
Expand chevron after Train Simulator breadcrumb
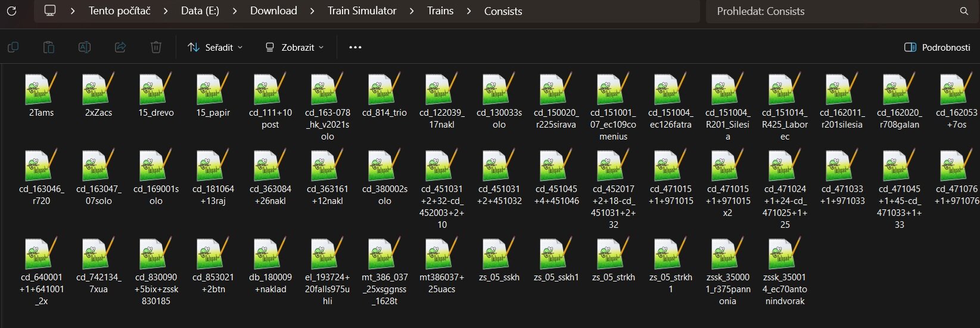click(x=412, y=11)
